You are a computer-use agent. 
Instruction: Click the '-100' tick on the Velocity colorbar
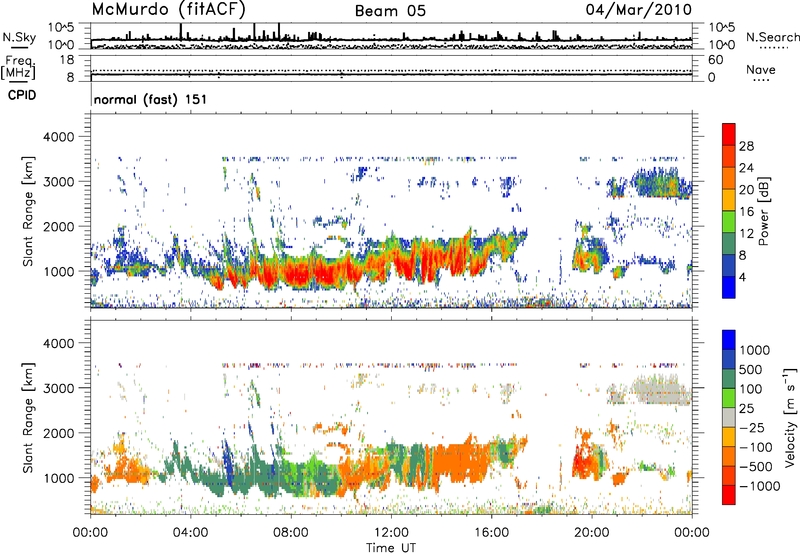(755, 447)
